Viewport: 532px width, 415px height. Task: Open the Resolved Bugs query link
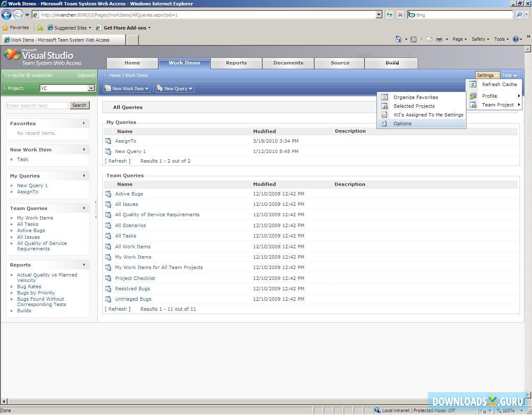pos(133,288)
